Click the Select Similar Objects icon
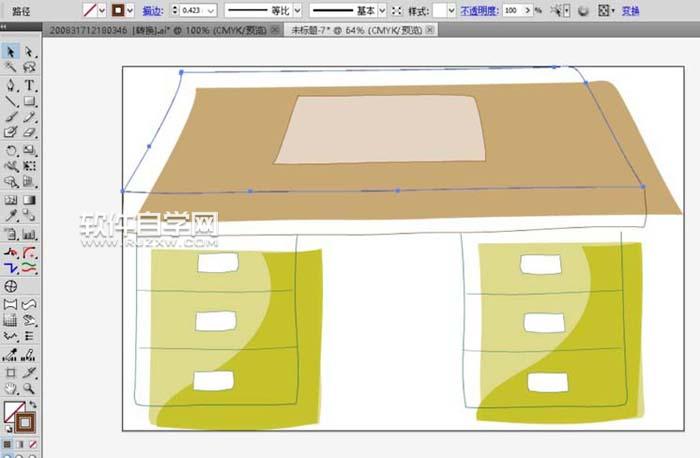700x458 pixels. click(556, 11)
